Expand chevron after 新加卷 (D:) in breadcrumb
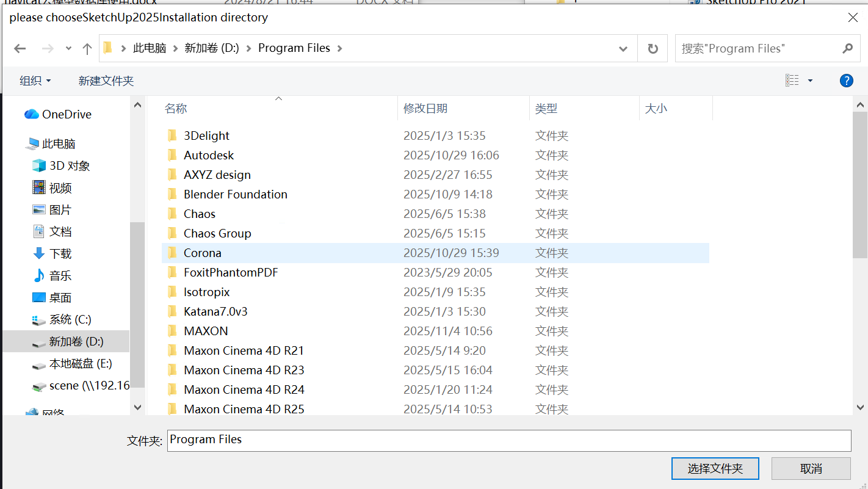This screenshot has height=489, width=868. pyautogui.click(x=248, y=48)
